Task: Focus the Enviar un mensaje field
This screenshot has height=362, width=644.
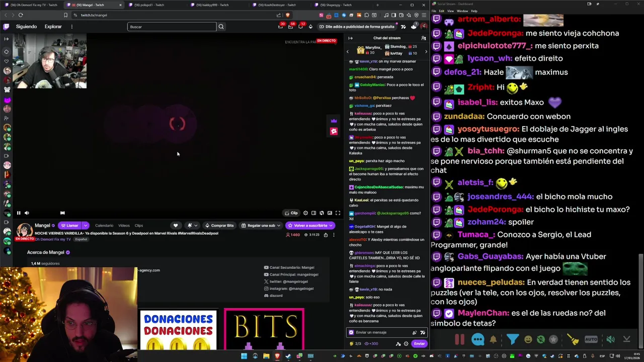Action: 386,332
